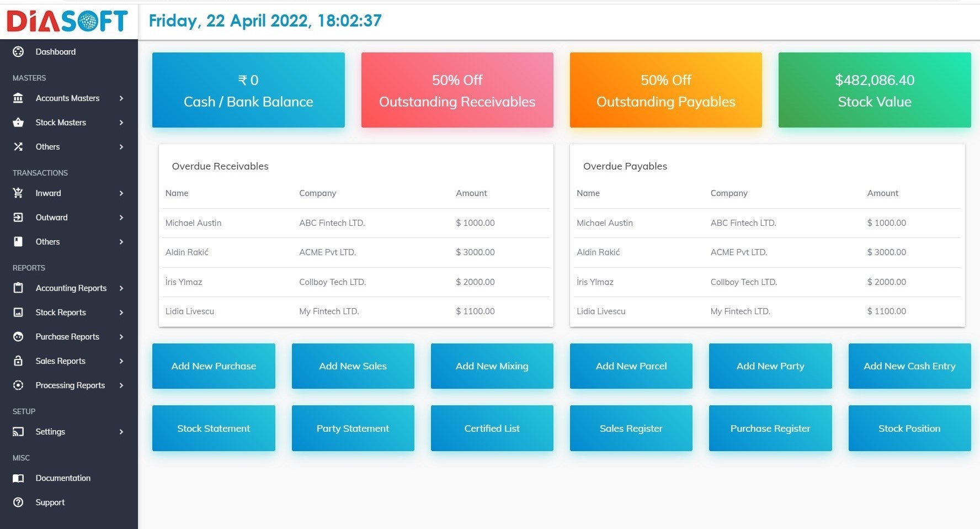Open the Others item under Transactions
The width and height of the screenshot is (980, 529).
[48, 242]
